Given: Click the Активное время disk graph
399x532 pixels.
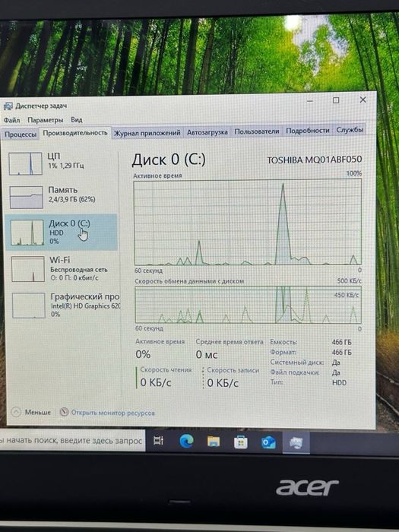Looking at the screenshot, I should [248, 222].
